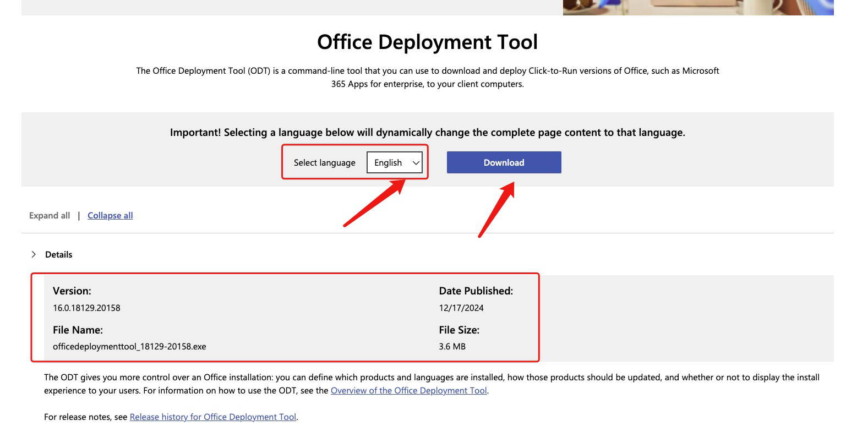Click the Collapse all link

tap(110, 215)
